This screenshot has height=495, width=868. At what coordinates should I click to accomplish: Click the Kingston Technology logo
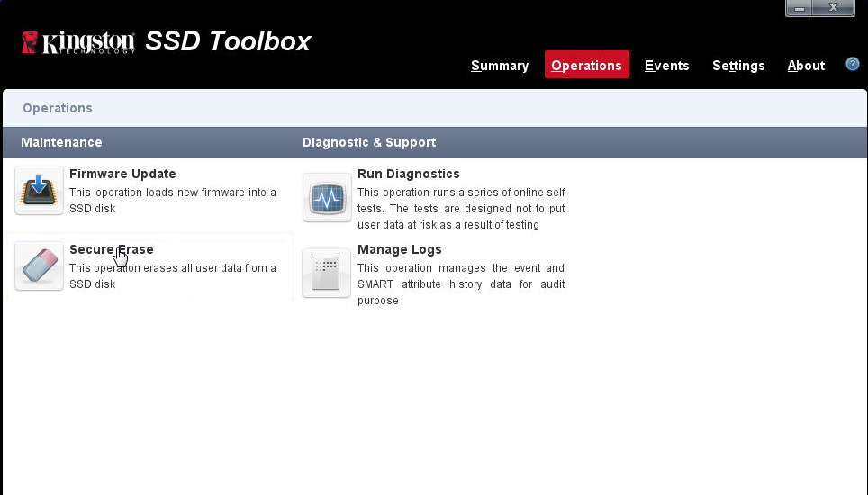(x=78, y=42)
